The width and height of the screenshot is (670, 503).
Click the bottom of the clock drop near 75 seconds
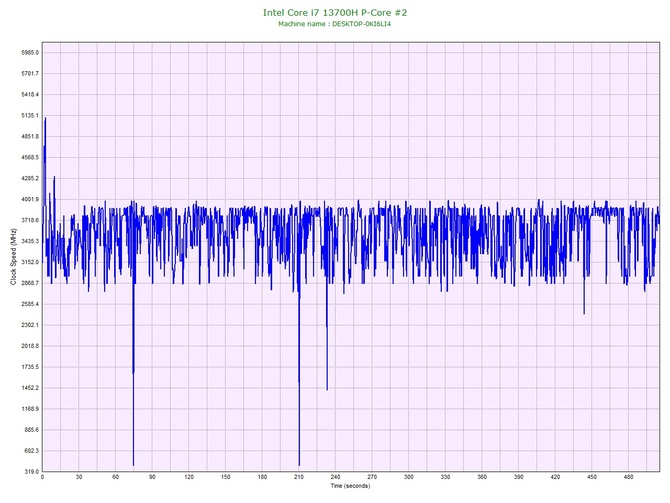[x=133, y=465]
